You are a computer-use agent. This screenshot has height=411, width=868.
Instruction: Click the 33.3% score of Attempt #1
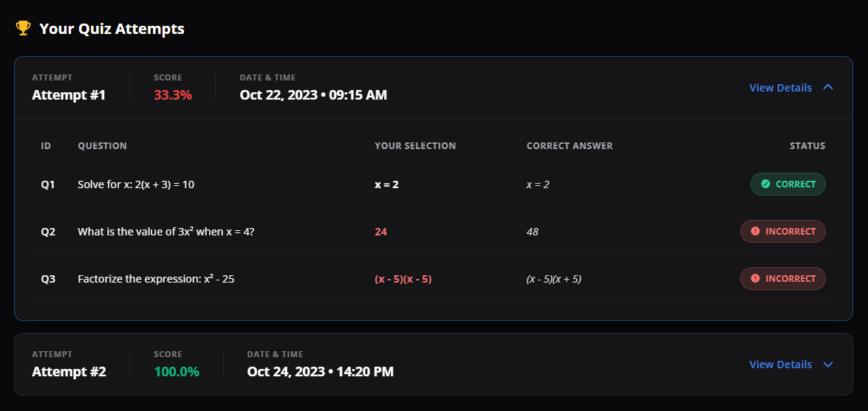[173, 95]
